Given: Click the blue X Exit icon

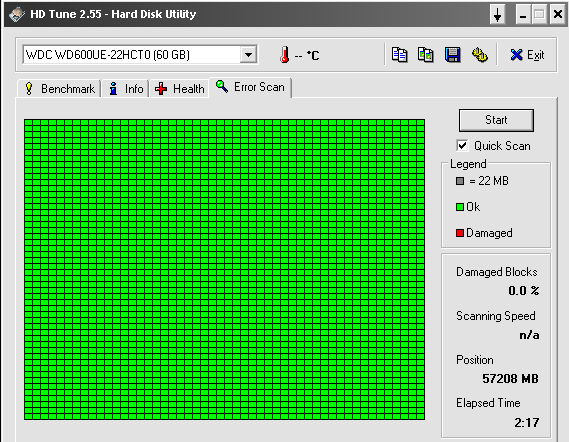Looking at the screenshot, I should click(516, 55).
